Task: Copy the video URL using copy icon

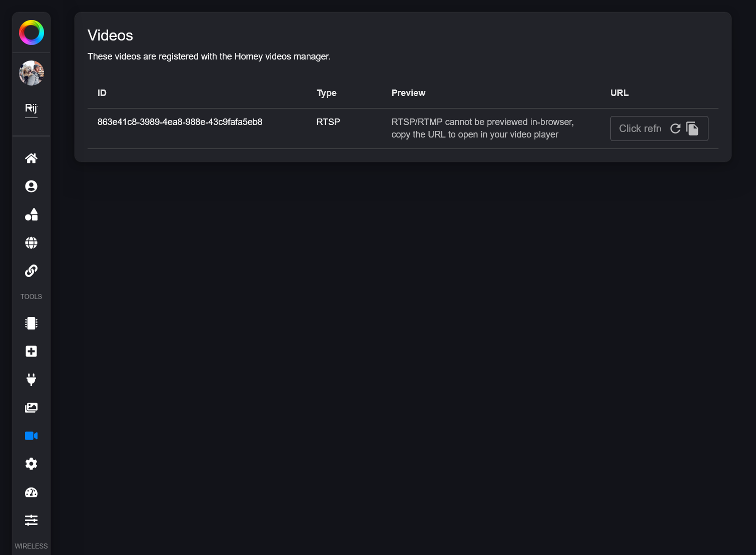Action: tap(692, 128)
